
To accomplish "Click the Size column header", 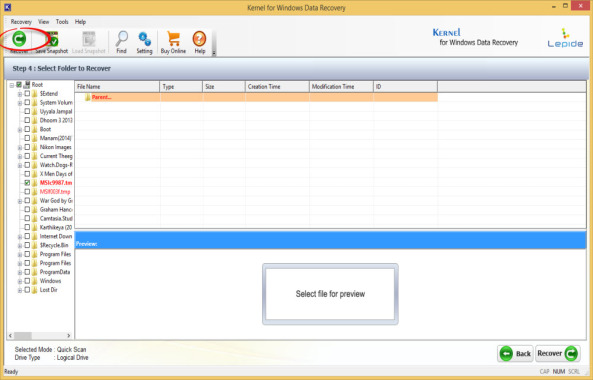I will 224,87.
